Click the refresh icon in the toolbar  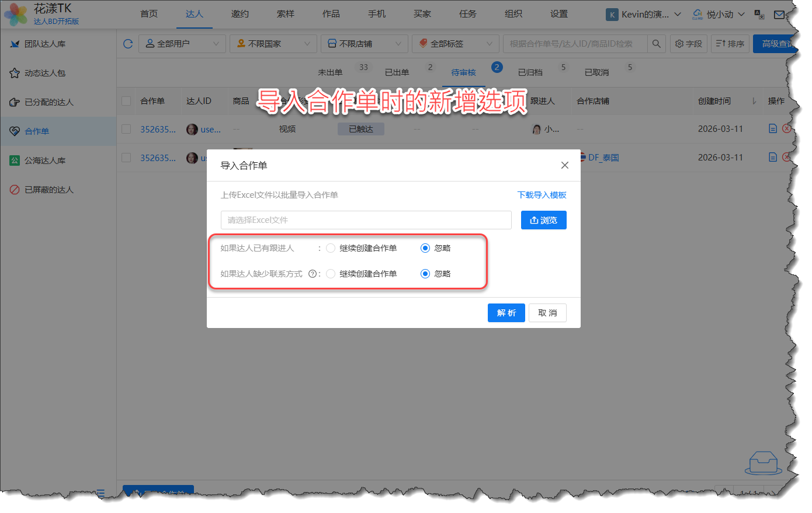click(128, 44)
